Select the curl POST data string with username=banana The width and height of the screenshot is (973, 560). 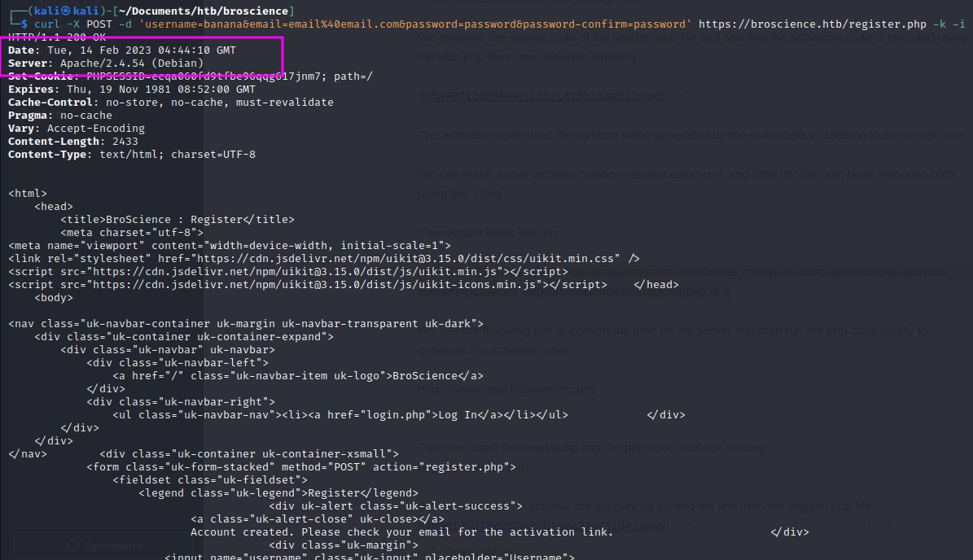[x=415, y=24]
